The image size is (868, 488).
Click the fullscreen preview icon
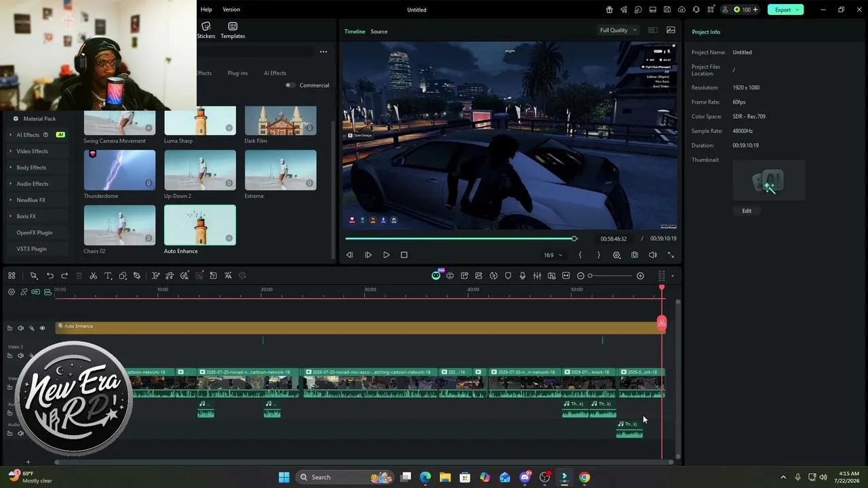tap(671, 255)
